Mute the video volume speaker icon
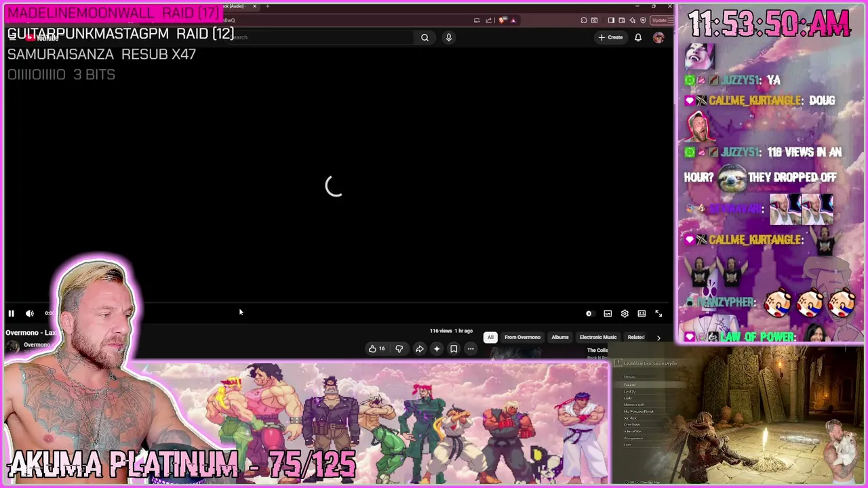This screenshot has height=488, width=868. 30,313
